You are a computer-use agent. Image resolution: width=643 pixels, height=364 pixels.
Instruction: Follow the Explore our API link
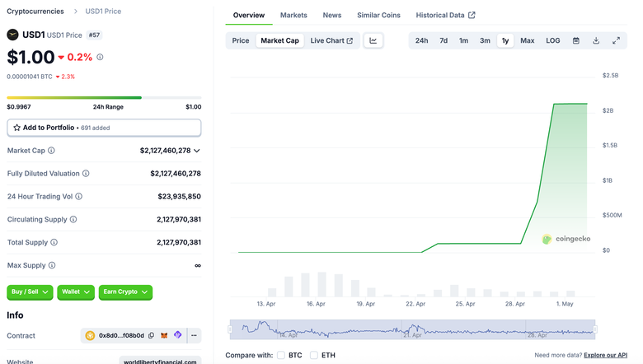point(605,355)
